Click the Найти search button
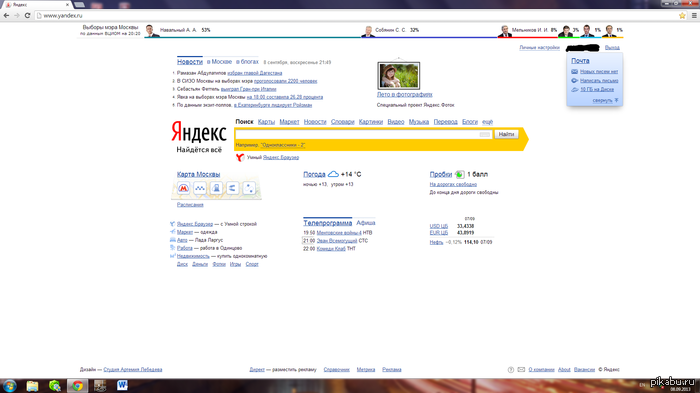The height and width of the screenshot is (393, 700). [506, 134]
